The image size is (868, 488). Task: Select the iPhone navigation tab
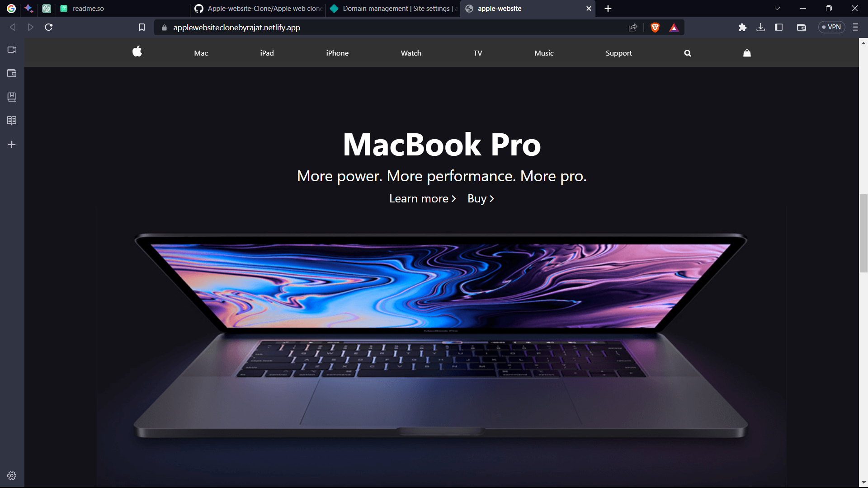tap(337, 53)
